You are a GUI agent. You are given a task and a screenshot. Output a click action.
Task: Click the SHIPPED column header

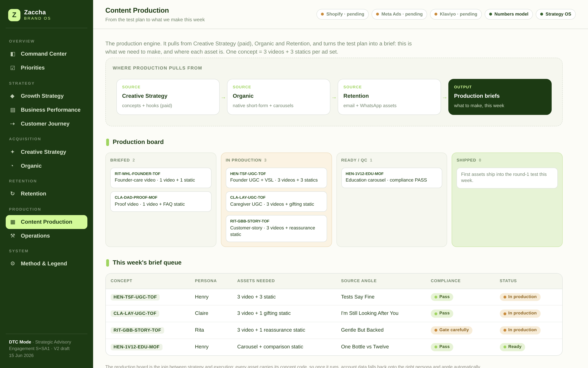point(469,160)
